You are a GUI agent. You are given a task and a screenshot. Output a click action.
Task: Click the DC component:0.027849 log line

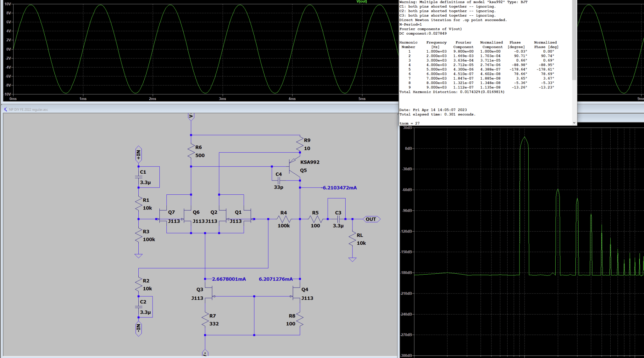(x=423, y=33)
